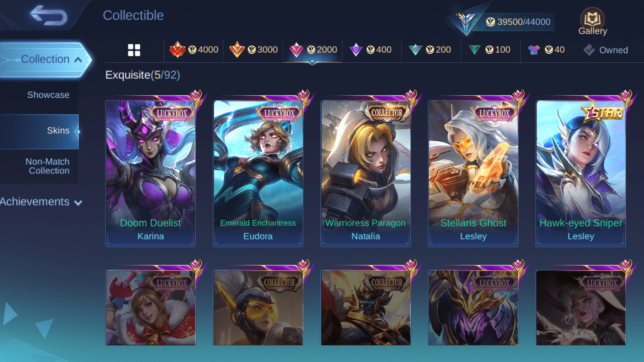The width and height of the screenshot is (644, 362).
Task: Select the Skins sidebar tab
Action: (39, 131)
